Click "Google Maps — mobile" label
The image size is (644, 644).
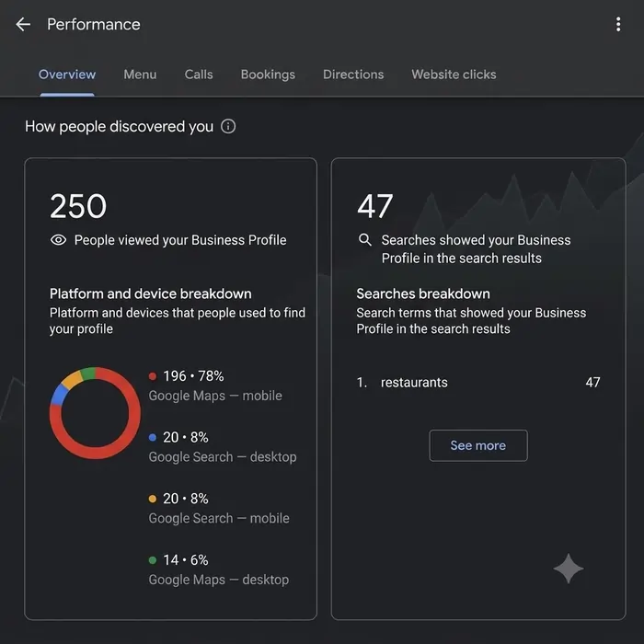click(215, 396)
